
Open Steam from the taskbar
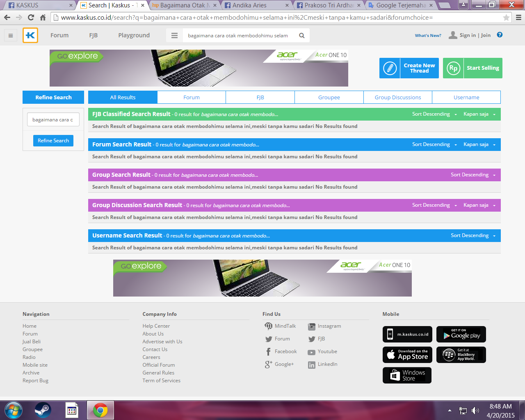point(43,410)
